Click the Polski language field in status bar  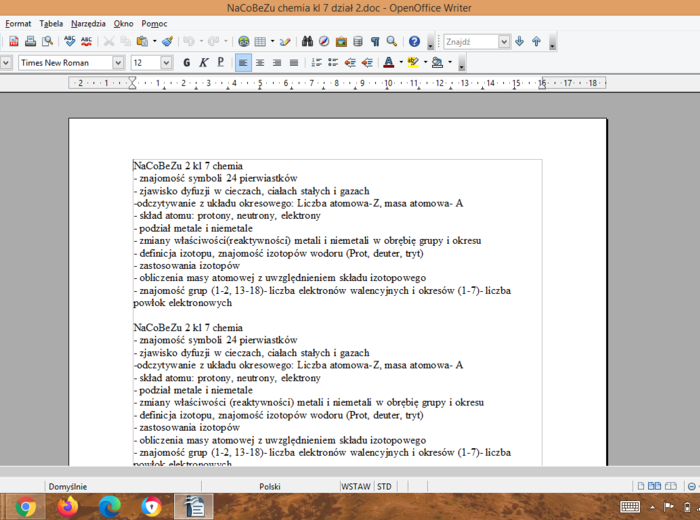270,487
